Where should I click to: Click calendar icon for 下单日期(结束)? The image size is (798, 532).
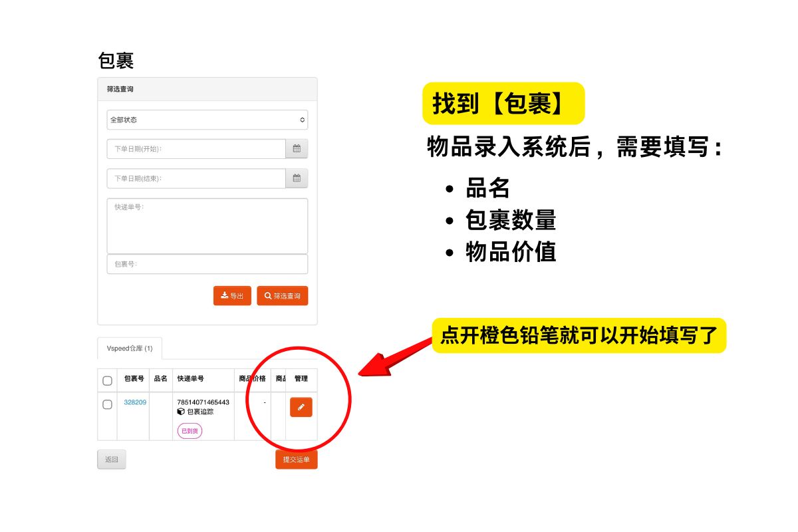click(297, 178)
